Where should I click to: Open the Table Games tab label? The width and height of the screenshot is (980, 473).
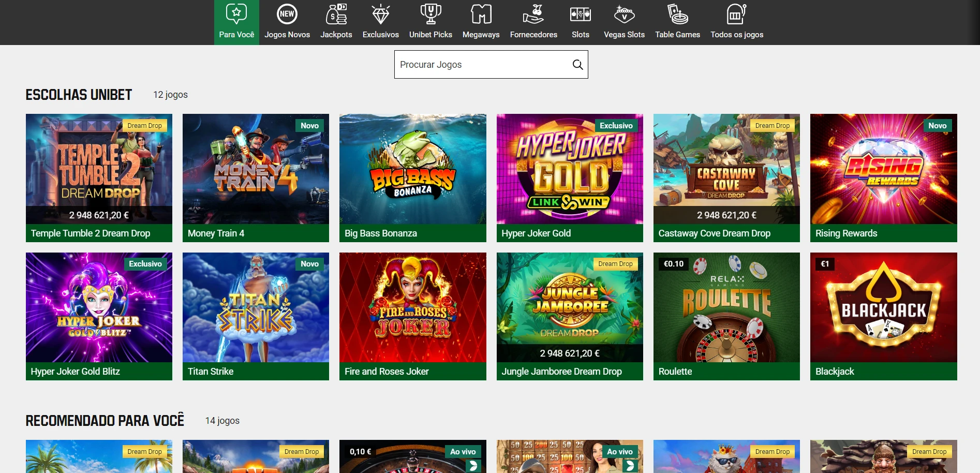678,35
